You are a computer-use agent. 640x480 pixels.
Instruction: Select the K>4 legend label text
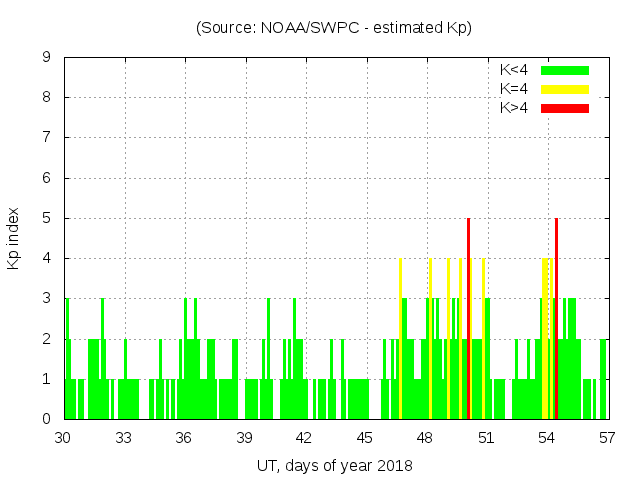click(514, 108)
